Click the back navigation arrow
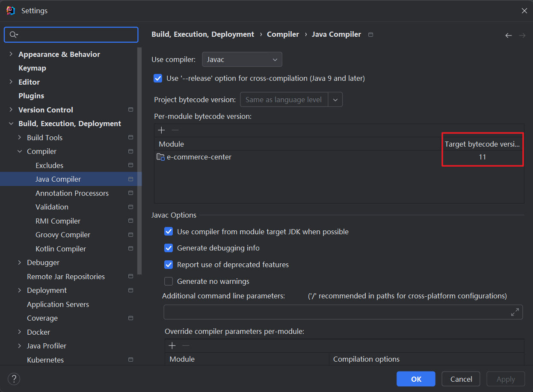 pos(508,35)
